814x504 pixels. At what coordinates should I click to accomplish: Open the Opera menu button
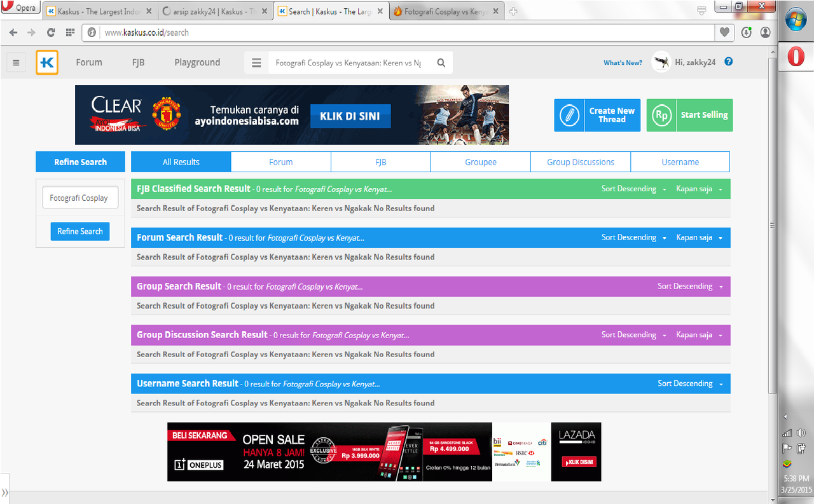[21, 8]
